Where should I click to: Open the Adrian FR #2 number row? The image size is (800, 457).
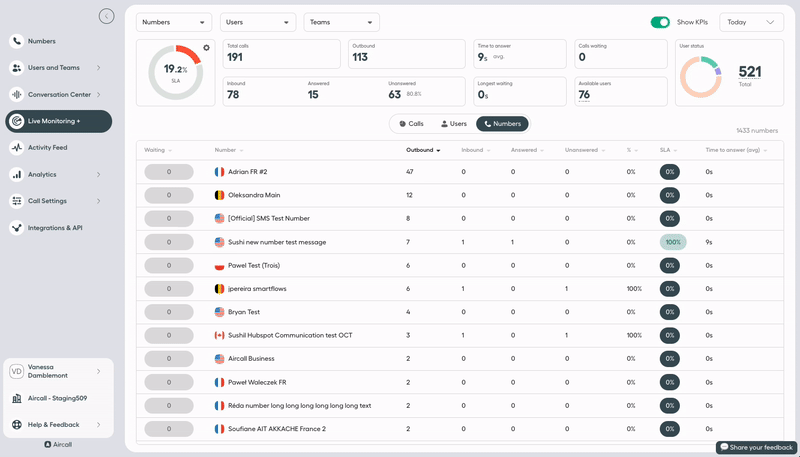pos(248,172)
